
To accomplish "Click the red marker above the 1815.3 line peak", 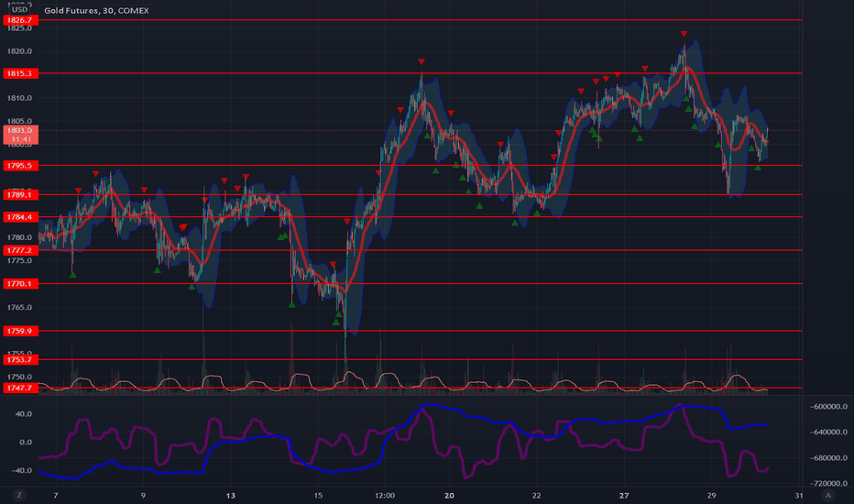I will click(422, 61).
